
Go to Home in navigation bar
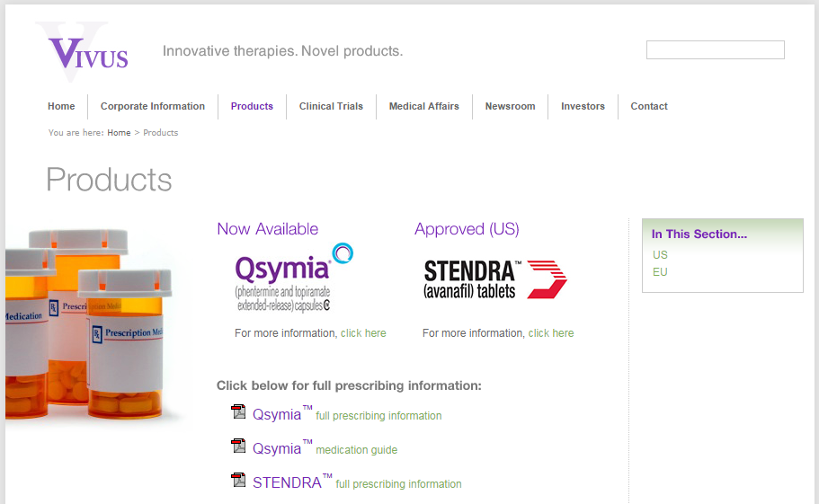[x=61, y=106]
